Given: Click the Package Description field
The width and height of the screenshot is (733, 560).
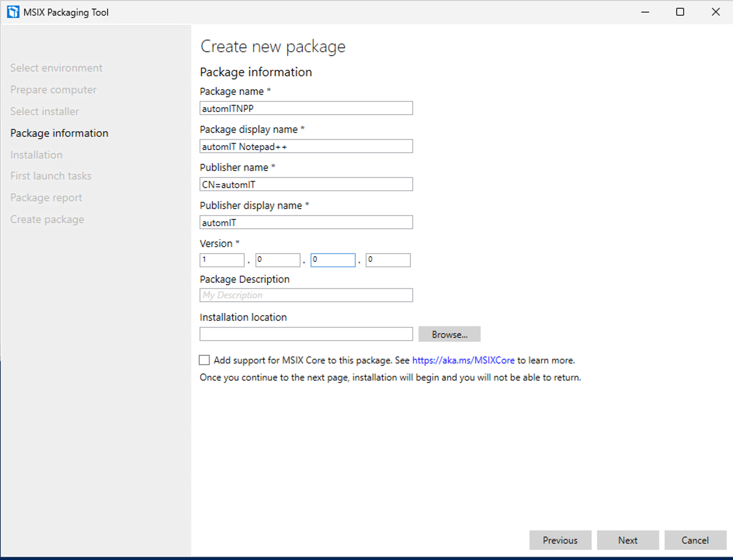Looking at the screenshot, I should [306, 295].
